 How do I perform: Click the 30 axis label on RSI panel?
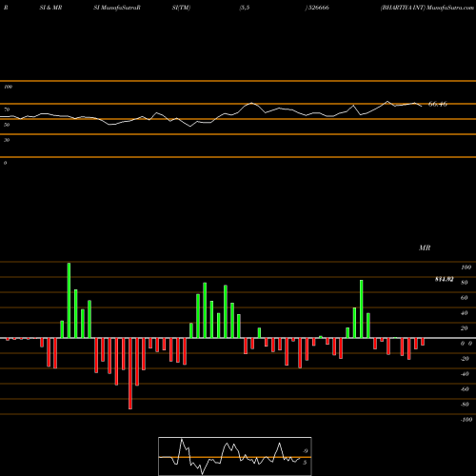point(7,140)
